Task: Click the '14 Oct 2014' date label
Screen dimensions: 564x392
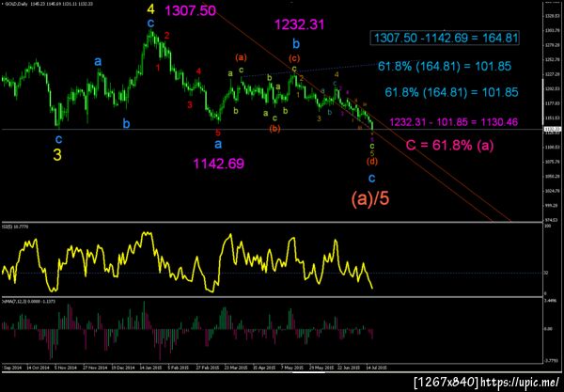Action: pos(39,368)
